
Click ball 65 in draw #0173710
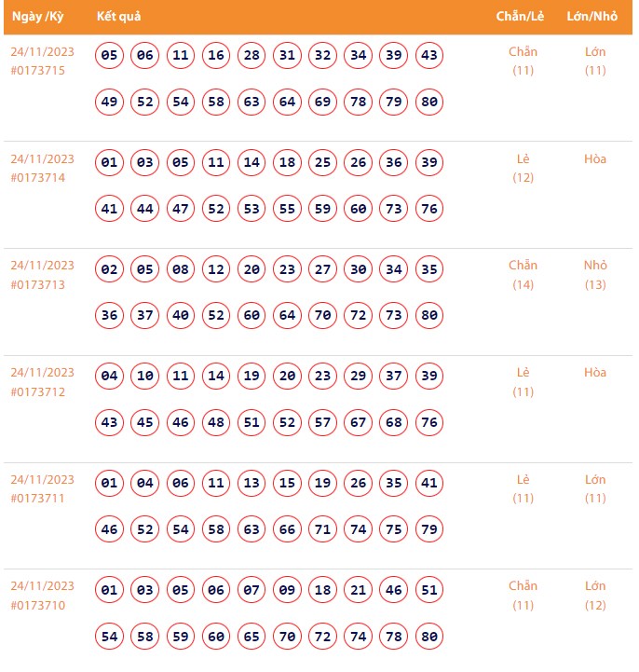(x=252, y=637)
